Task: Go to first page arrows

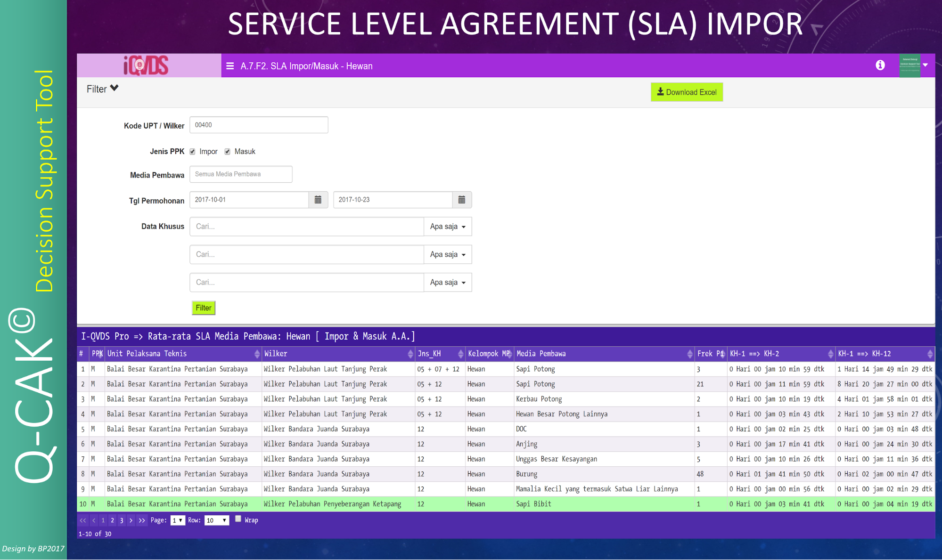Action: pos(83,520)
